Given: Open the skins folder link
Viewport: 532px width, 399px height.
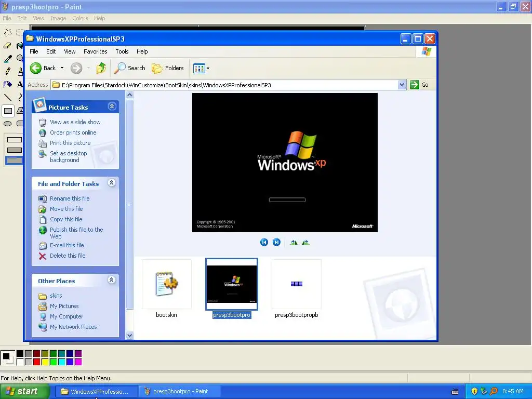Looking at the screenshot, I should tap(56, 296).
